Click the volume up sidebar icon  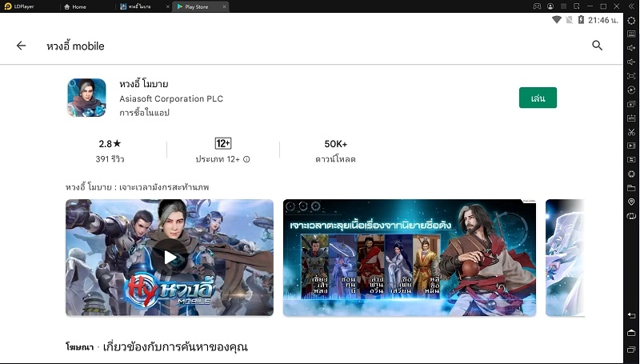[x=631, y=48]
